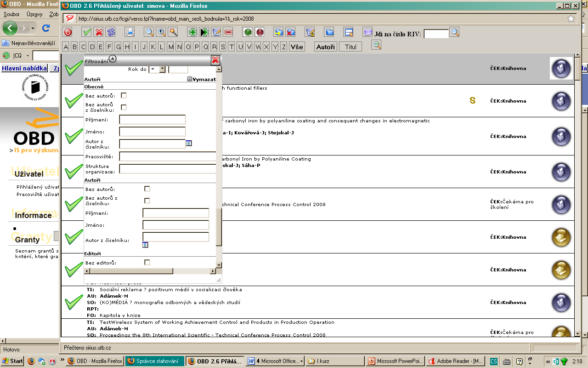Click the purple help bubble icon
This screenshot has height=368, width=588.
click(x=367, y=32)
